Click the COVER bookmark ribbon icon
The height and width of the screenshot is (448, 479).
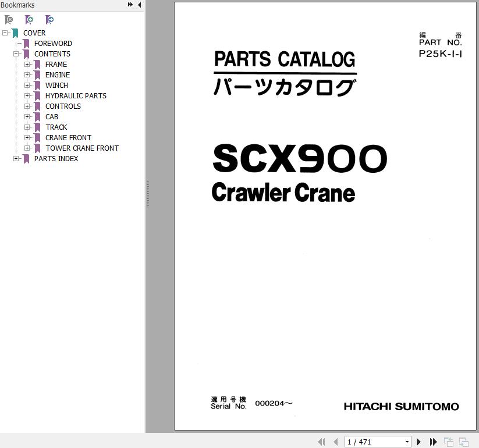(15, 33)
